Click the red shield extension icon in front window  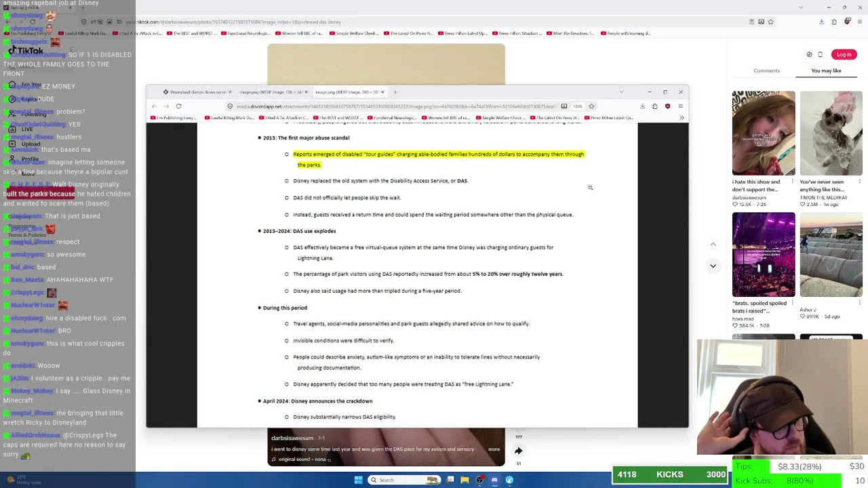click(x=667, y=106)
